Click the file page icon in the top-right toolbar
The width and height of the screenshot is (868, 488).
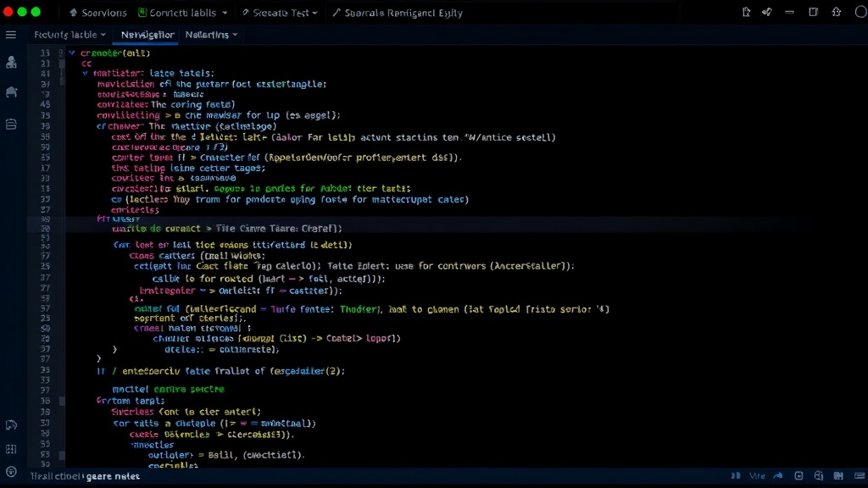pos(746,12)
